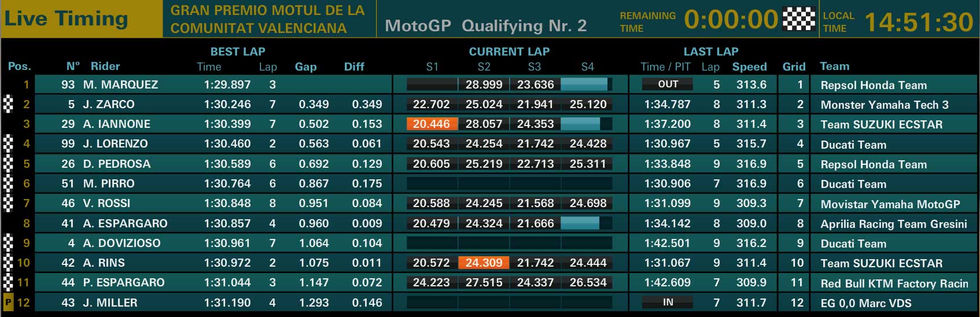Viewport: 980px width, 317px height.
Task: Click the orange 20.446 sector time for Iannone
Action: (432, 124)
